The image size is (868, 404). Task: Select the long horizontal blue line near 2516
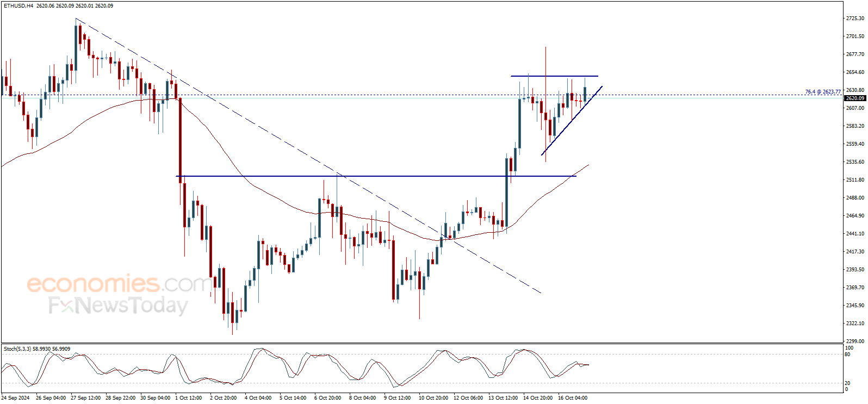pyautogui.click(x=376, y=176)
